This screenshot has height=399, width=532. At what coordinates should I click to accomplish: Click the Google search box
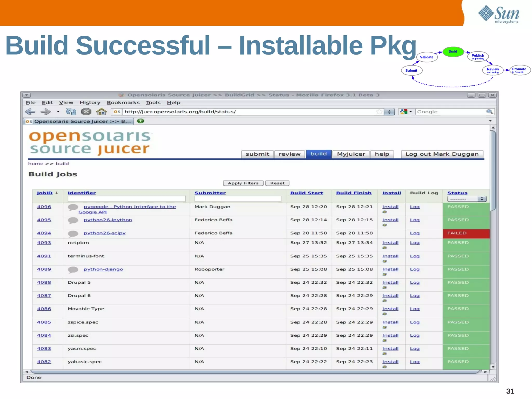point(450,112)
